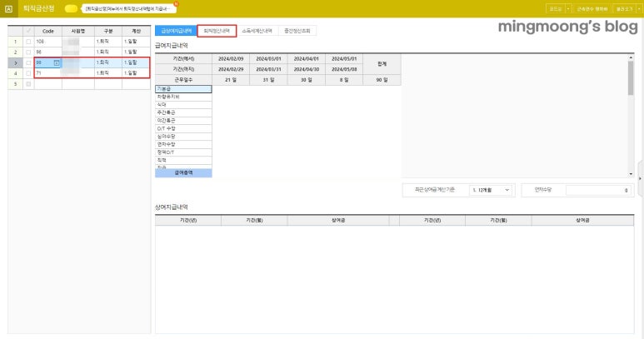
Task: Click scrollbar down arrow in 급여지급내역 grid
Action: 631,174
